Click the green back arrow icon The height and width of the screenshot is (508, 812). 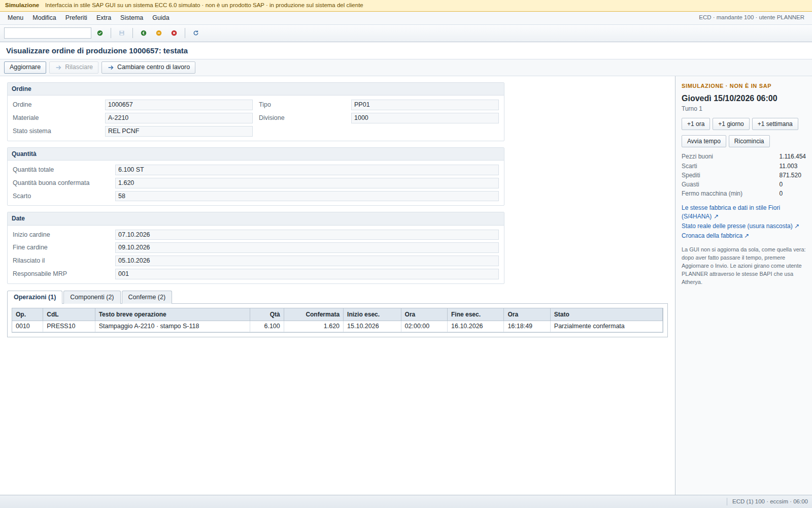click(144, 33)
